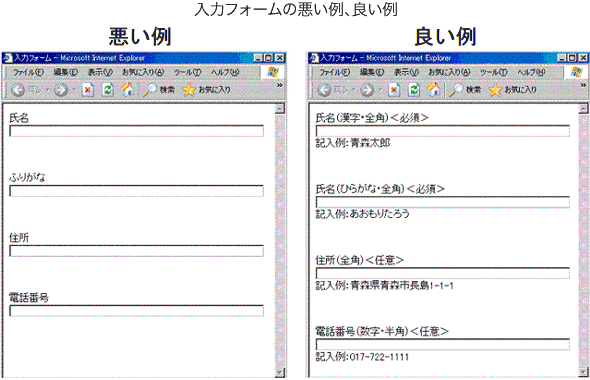Click favorites star in right good-example window
590x380 pixels.
(x=495, y=90)
